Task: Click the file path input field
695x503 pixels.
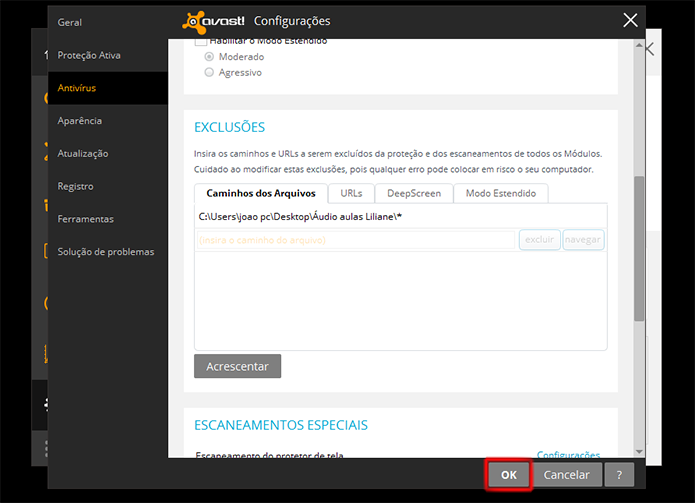Action: (x=356, y=240)
